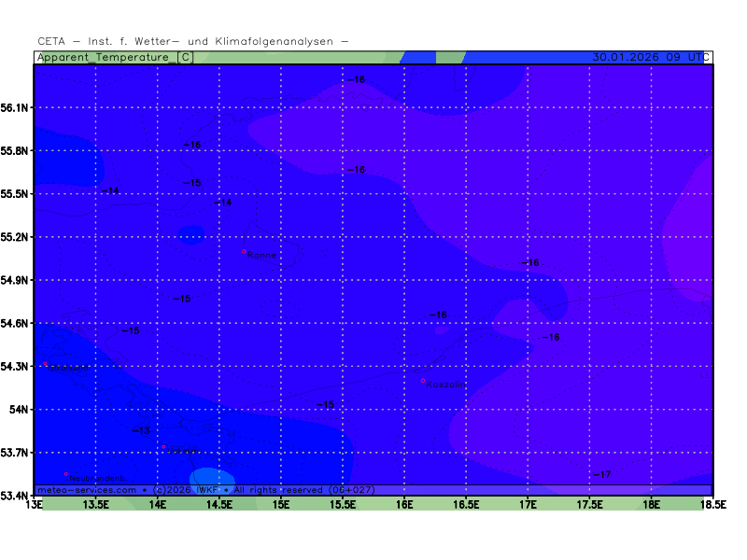The image size is (747, 560).
Task: Click the Stralsund station marker
Action: pyautogui.click(x=45, y=364)
